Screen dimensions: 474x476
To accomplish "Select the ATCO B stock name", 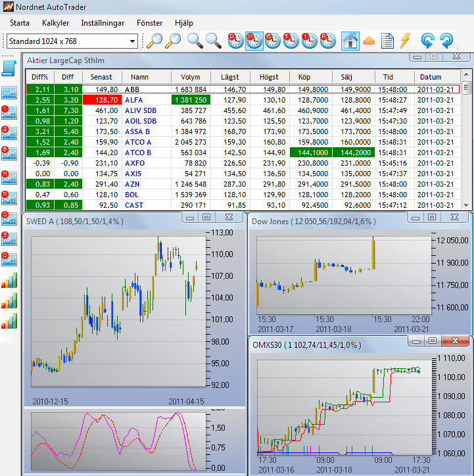I will click(x=138, y=153).
